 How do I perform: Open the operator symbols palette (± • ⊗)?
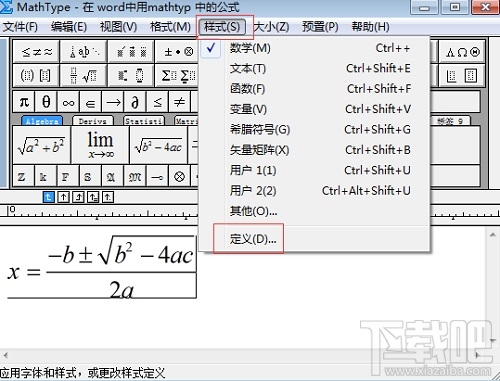point(177,52)
